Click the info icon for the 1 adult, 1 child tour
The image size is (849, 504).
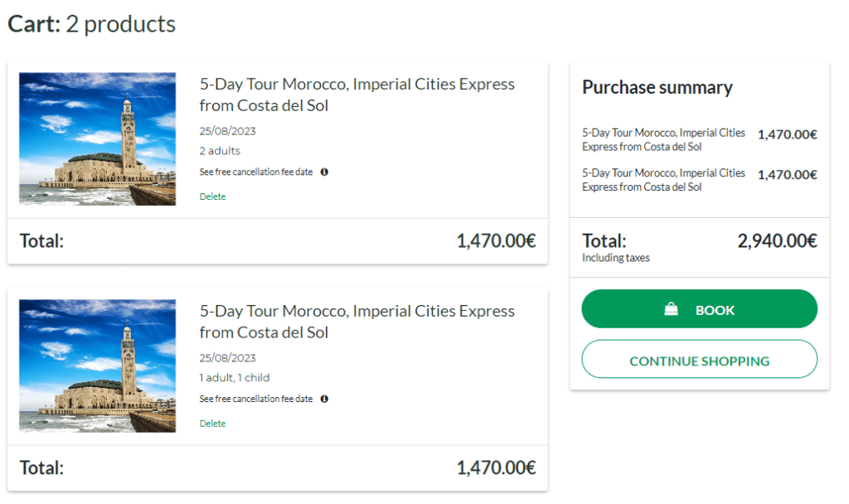point(324,399)
